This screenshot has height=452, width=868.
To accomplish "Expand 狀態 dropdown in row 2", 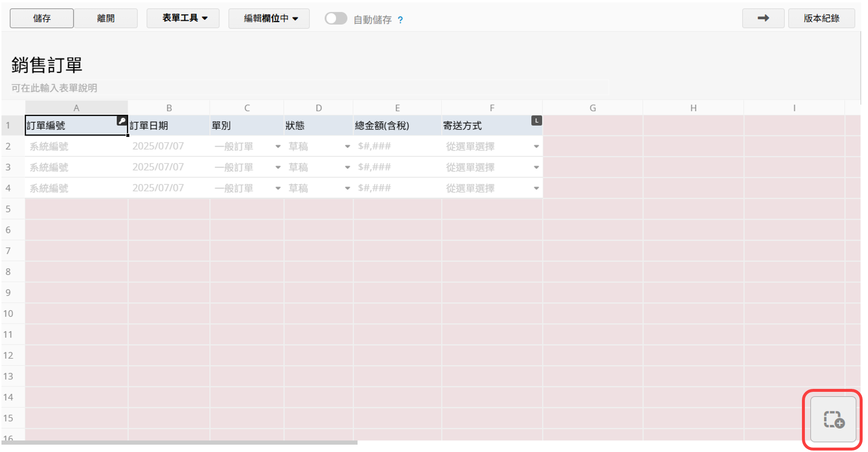I will pyautogui.click(x=347, y=146).
